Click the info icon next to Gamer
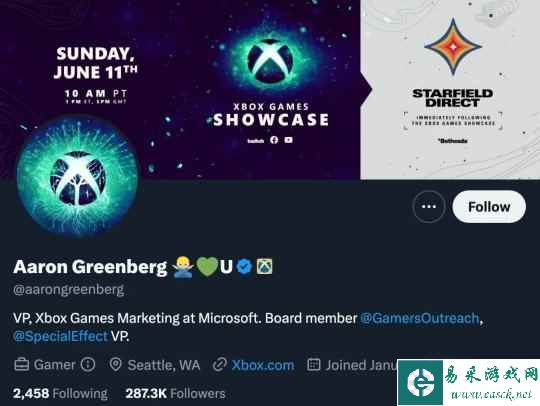The width and height of the screenshot is (540, 406). pyautogui.click(x=88, y=364)
